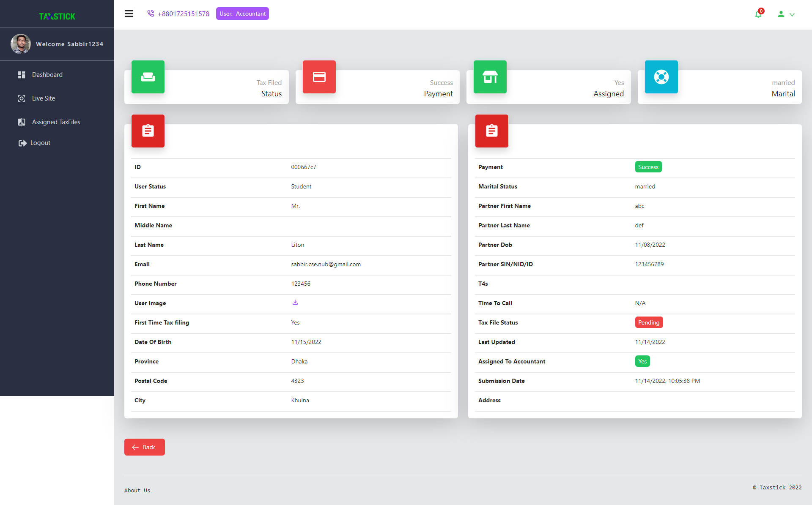812x505 pixels.
Task: Click the red Payment card icon
Action: coord(319,77)
